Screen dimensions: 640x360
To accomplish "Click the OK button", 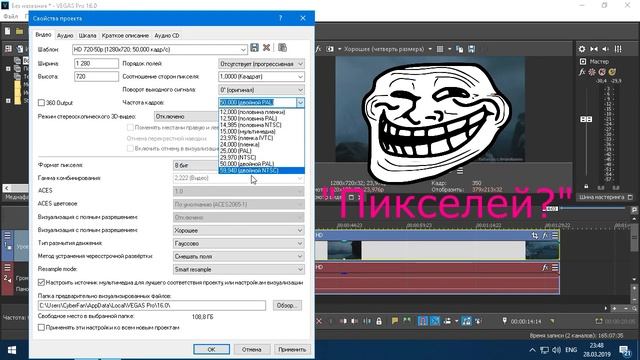I will point(211,349).
